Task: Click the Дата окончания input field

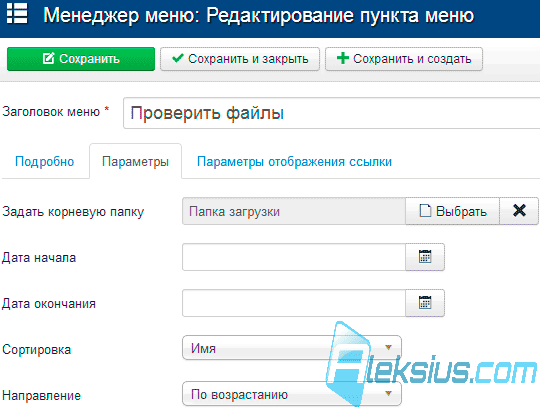Action: click(294, 303)
